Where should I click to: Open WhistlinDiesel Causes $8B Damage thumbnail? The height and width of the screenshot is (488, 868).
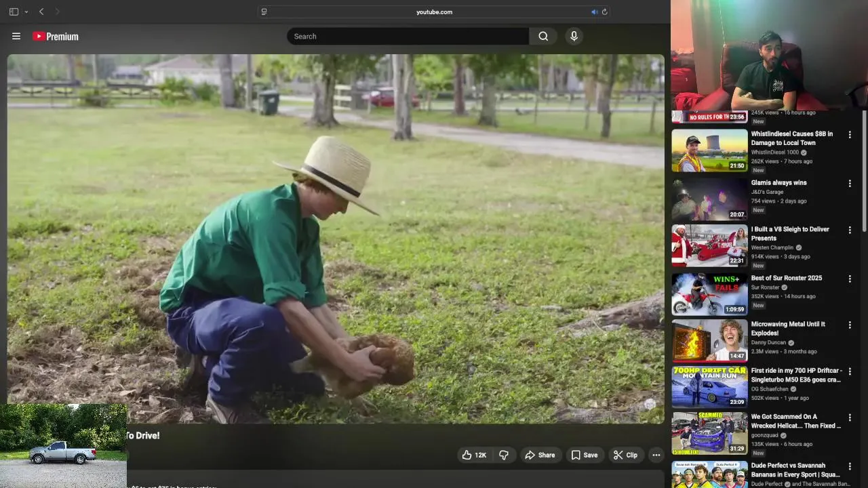[709, 150]
